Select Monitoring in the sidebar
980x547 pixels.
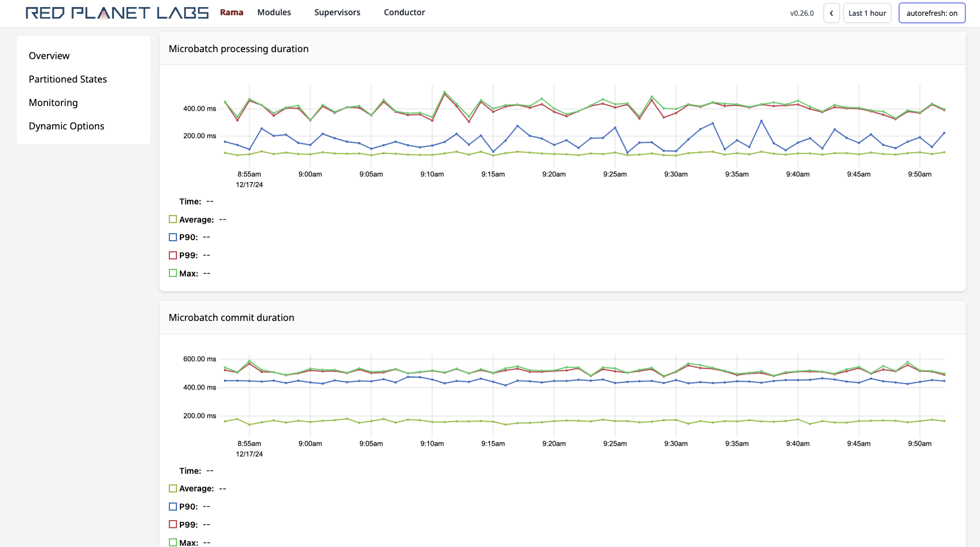click(x=53, y=102)
